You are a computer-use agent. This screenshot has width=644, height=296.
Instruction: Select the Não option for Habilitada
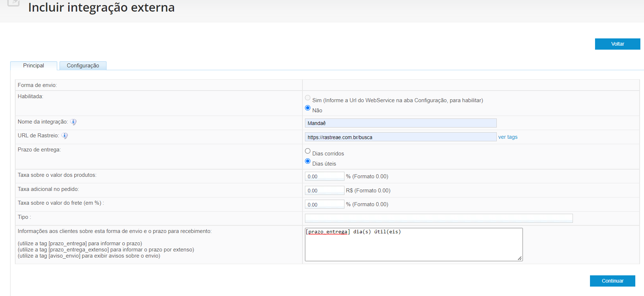point(308,108)
